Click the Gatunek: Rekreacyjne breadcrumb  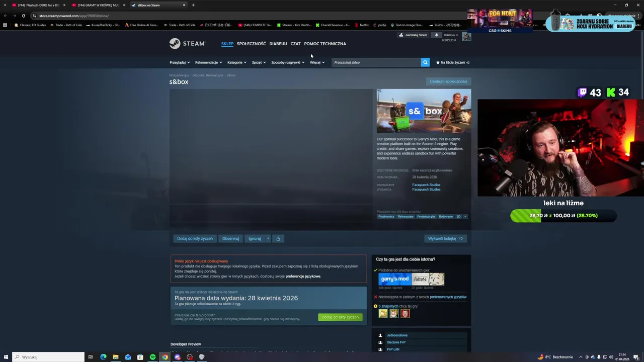pyautogui.click(x=208, y=75)
